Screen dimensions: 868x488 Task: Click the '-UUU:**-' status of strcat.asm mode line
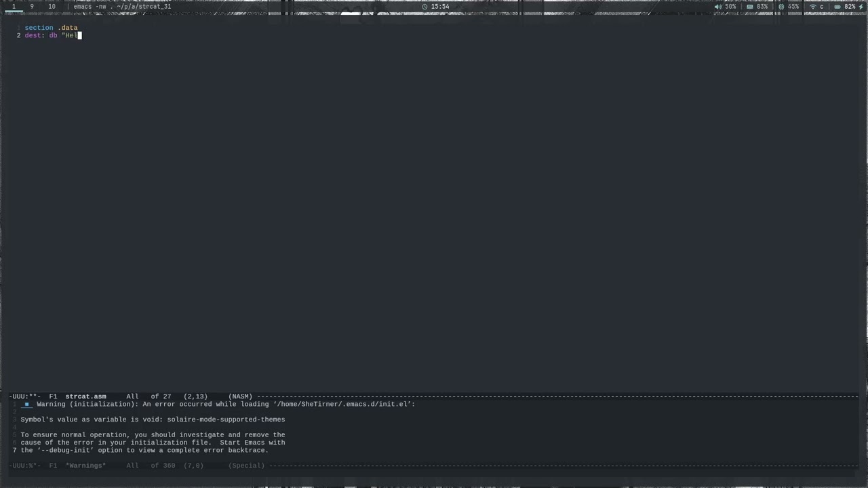coord(25,396)
